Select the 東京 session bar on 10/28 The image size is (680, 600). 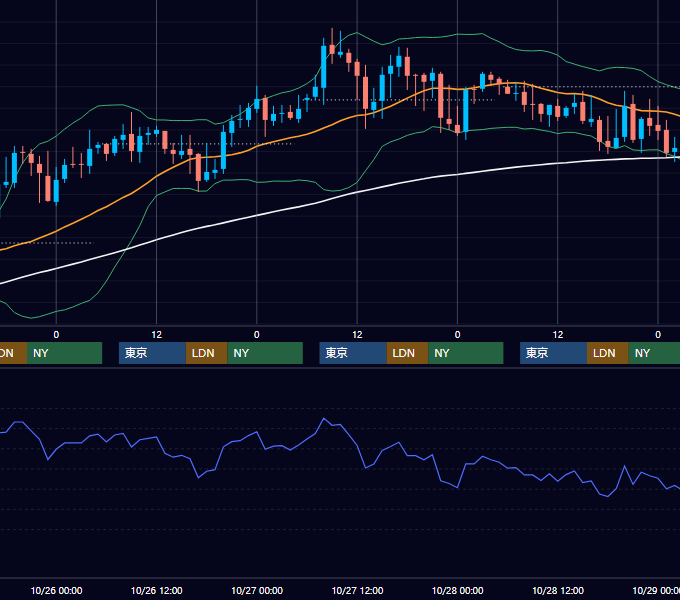(554, 353)
